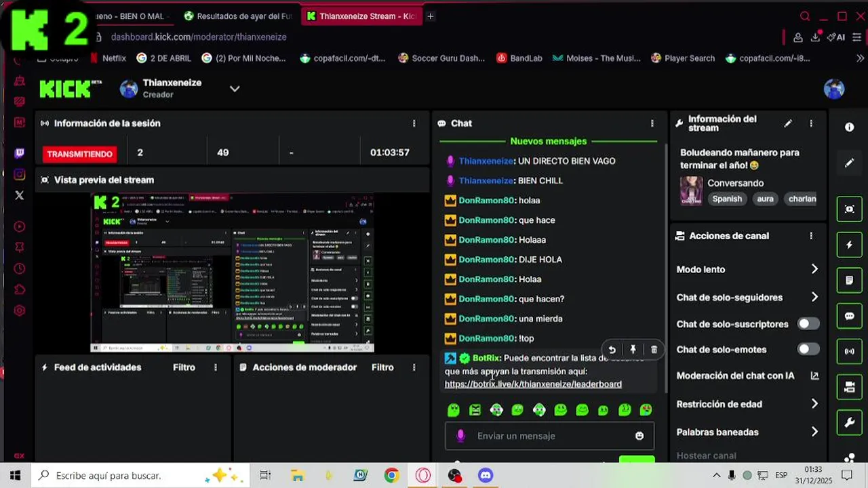This screenshot has width=868, height=488.
Task: Click the info icon in right toolbar
Action: (849, 127)
